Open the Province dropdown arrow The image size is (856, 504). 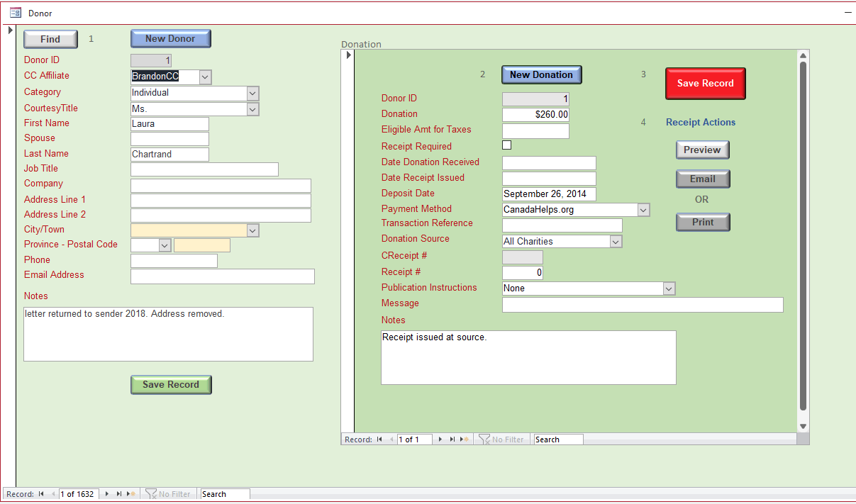pyautogui.click(x=165, y=245)
